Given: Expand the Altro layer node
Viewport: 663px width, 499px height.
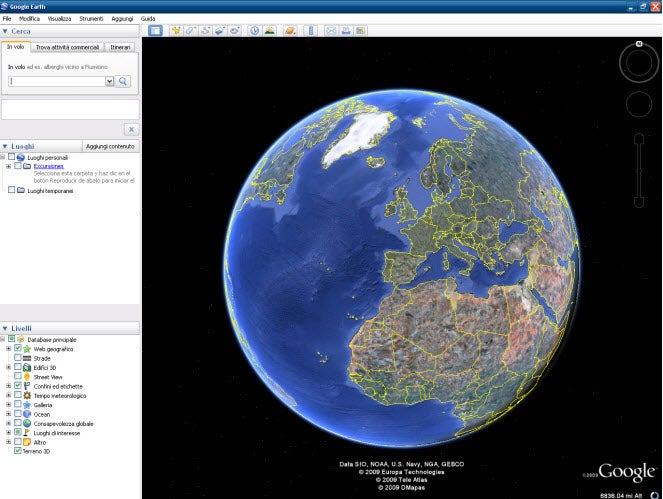Looking at the screenshot, I should coord(8,442).
